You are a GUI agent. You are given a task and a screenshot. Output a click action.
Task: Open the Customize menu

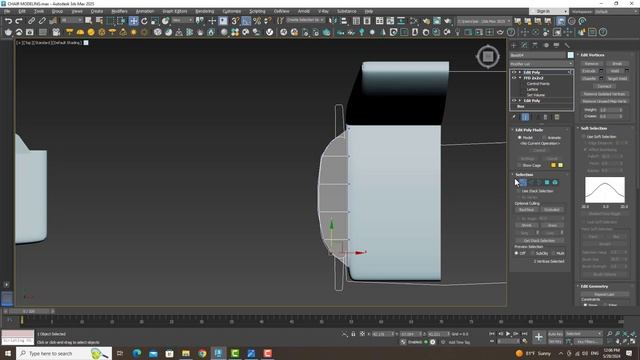point(231,11)
